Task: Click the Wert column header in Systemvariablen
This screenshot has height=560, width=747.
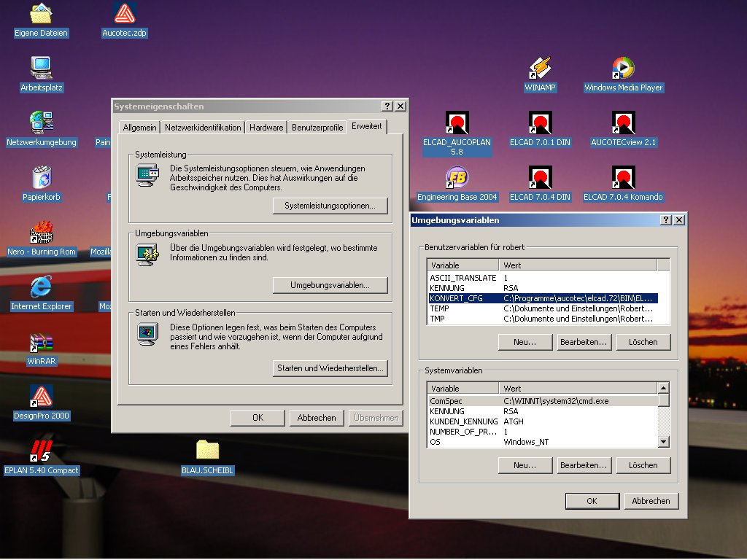Action: coord(578,389)
